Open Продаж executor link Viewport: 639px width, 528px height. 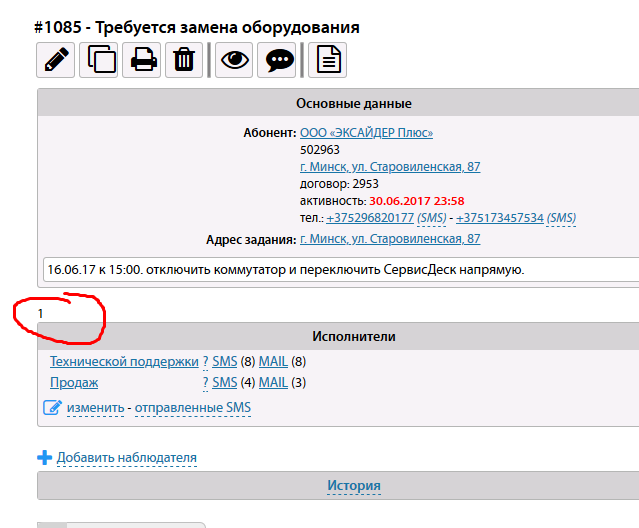click(x=74, y=383)
